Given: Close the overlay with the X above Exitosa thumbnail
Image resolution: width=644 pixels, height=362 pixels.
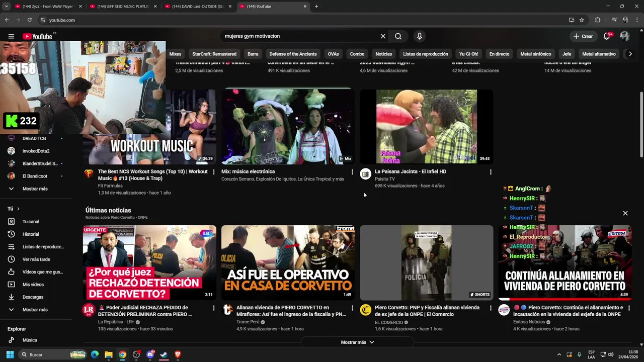Looking at the screenshot, I should click(625, 213).
